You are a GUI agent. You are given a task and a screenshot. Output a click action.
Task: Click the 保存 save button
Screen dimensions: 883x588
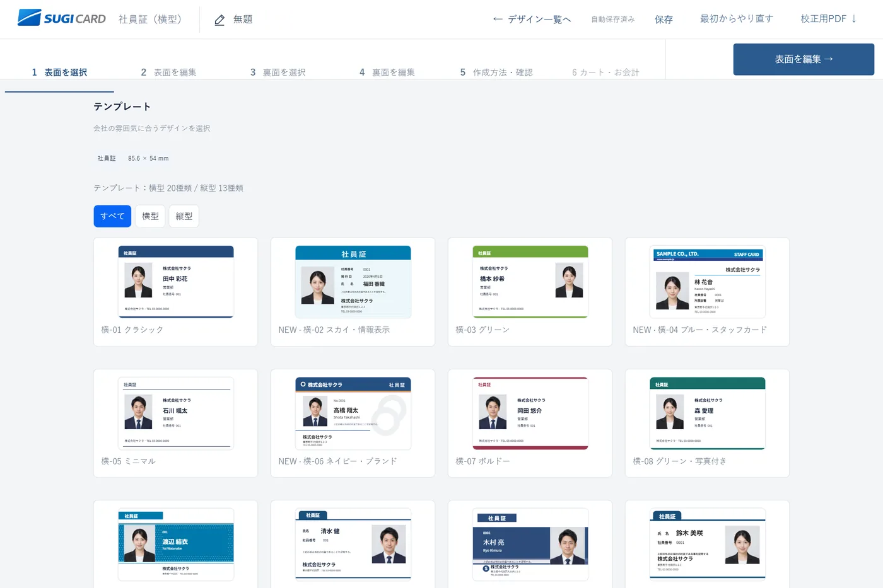tap(664, 20)
